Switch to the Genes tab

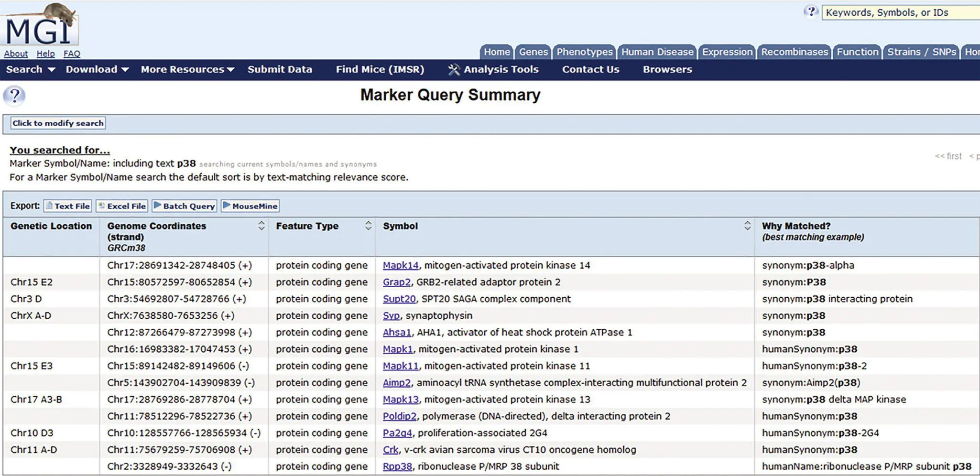coord(533,52)
